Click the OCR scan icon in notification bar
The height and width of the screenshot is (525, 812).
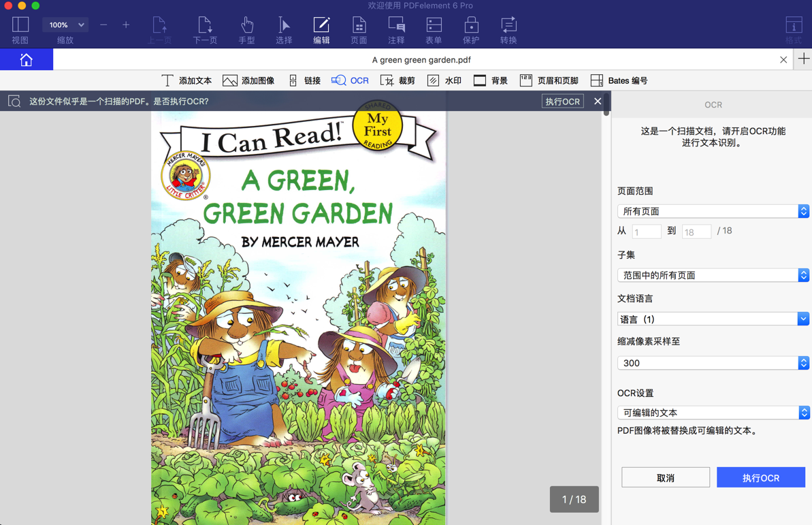point(14,101)
